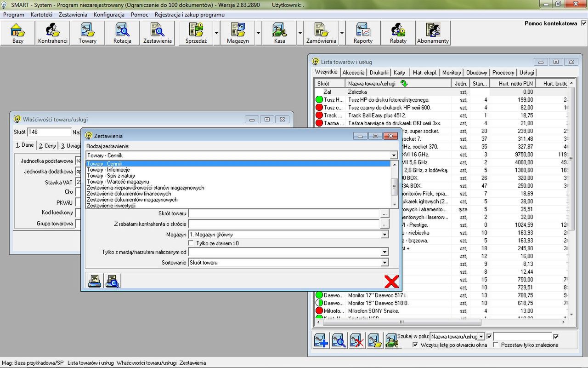The image size is (588, 368).
Task: Click the delete item icon in Lista towarów
Action: (357, 340)
